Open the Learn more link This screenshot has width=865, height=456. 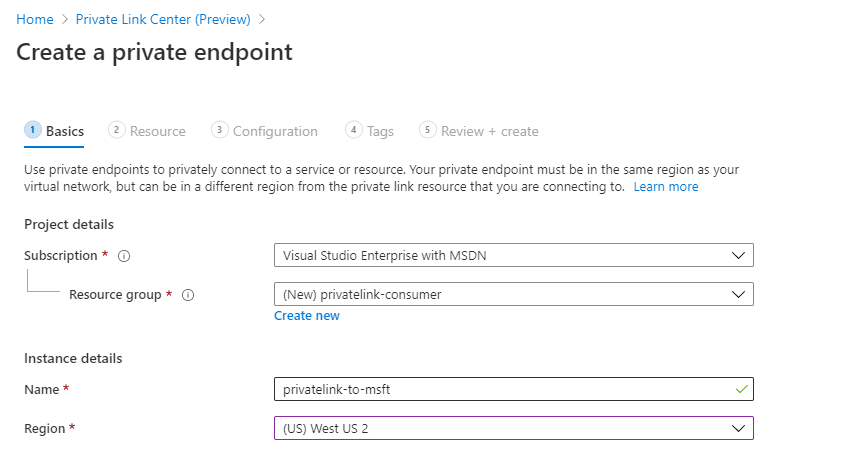pos(666,187)
